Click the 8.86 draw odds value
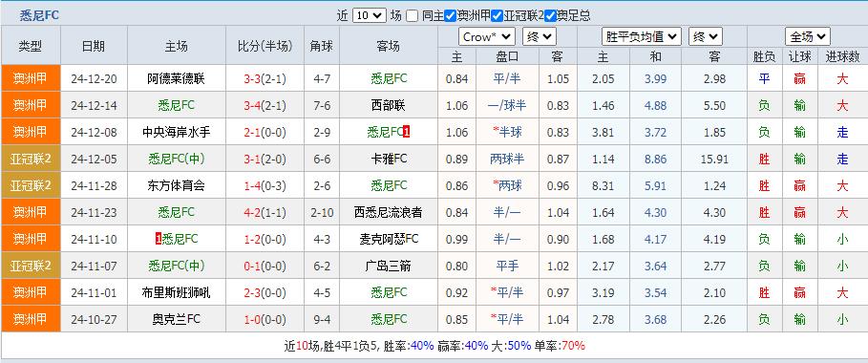The width and height of the screenshot is (868, 363). (655, 160)
